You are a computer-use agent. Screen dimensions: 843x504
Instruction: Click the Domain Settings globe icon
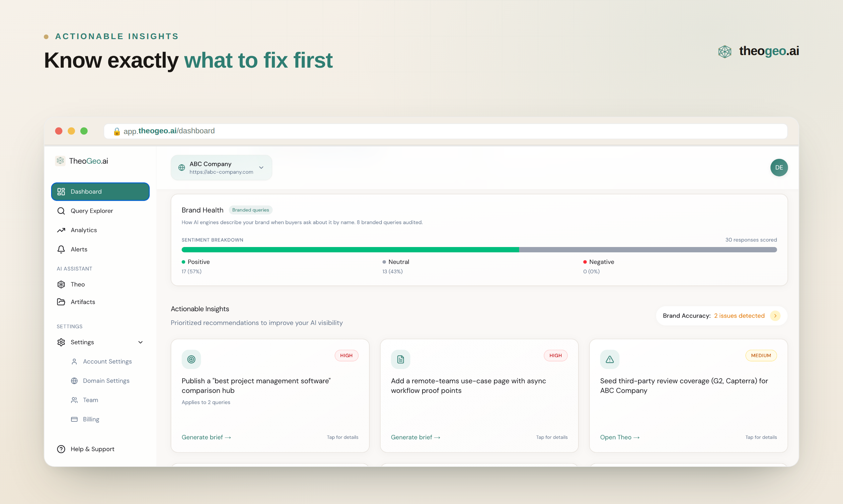tap(74, 381)
